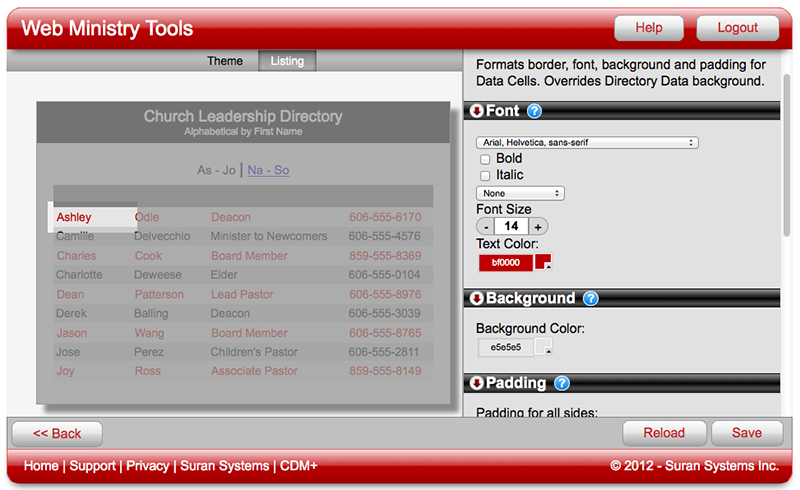
Task: Collapse the Background section arrow icon
Action: (x=476, y=298)
